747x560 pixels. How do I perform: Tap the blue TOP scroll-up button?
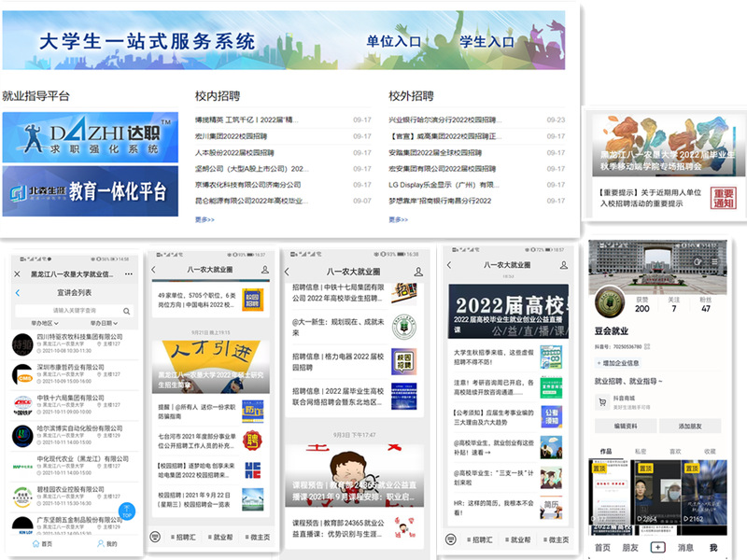pyautogui.click(x=127, y=511)
